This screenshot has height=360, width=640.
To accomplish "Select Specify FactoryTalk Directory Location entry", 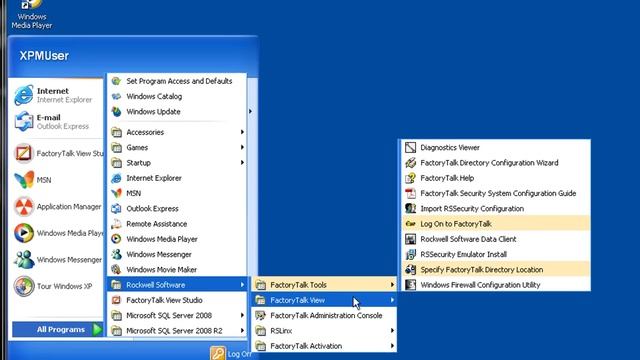I will point(496,269).
